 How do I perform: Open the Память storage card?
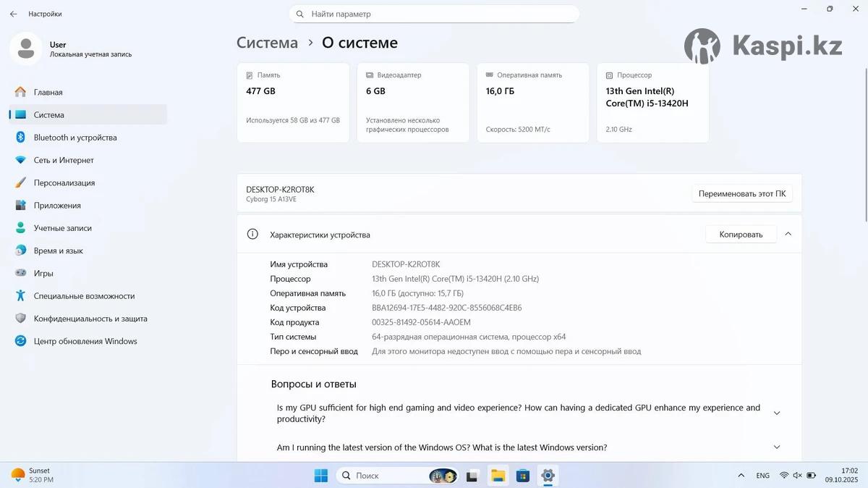pyautogui.click(x=293, y=102)
